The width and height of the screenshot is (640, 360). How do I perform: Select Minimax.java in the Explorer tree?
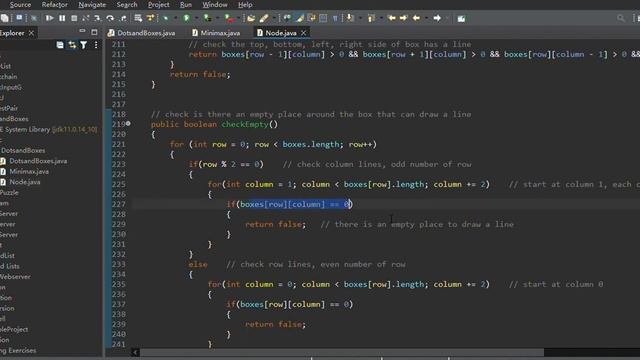pyautogui.click(x=29, y=171)
